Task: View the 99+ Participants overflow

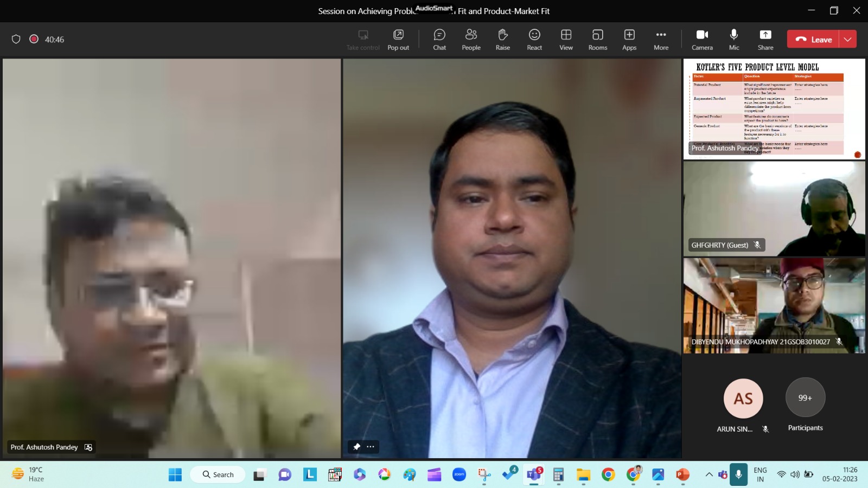Action: [805, 398]
